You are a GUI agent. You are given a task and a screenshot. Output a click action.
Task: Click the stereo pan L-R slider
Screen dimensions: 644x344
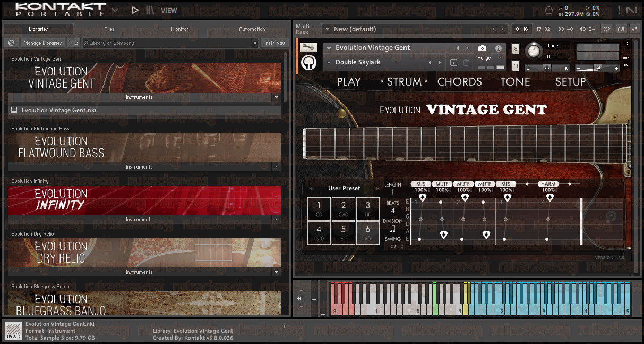tap(547, 68)
